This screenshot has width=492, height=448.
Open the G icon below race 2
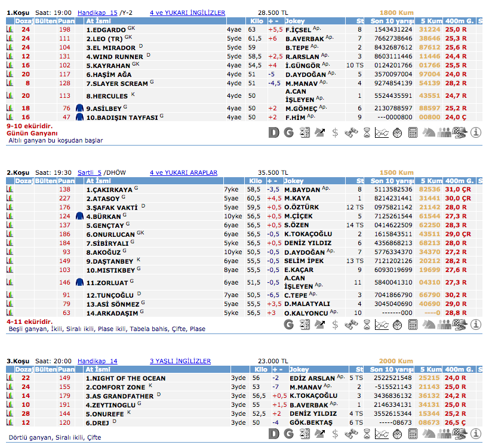tap(289, 325)
